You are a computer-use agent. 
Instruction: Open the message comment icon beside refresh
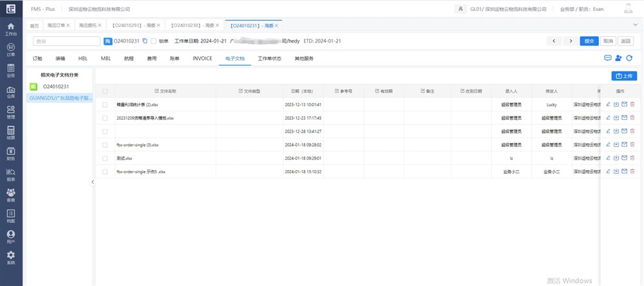point(607,58)
